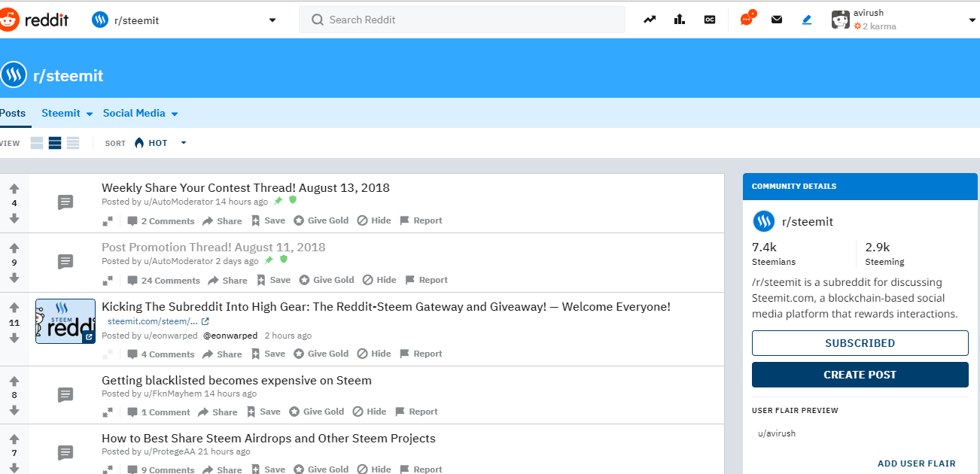The height and width of the screenshot is (474, 980).
Task: Click ADD USER FLAIR link
Action: pyautogui.click(x=916, y=463)
